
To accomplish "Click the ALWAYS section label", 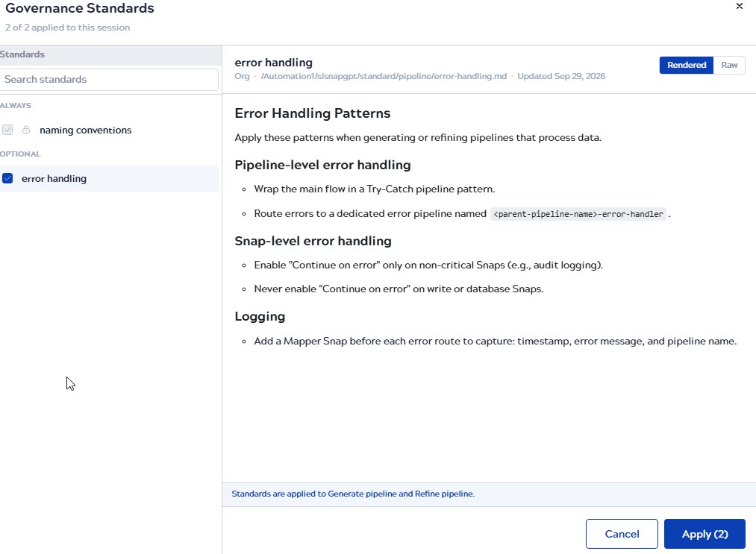I will click(16, 105).
